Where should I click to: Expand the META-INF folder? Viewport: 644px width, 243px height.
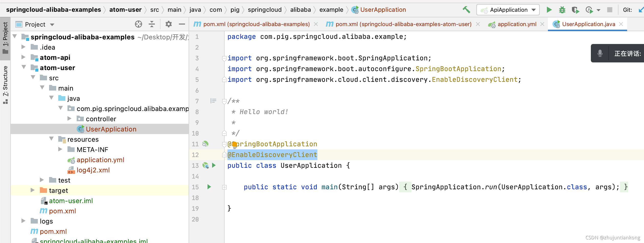click(x=60, y=149)
